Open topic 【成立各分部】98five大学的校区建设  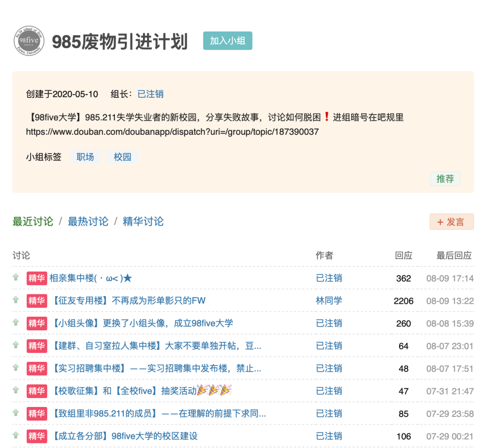pyautogui.click(x=124, y=436)
